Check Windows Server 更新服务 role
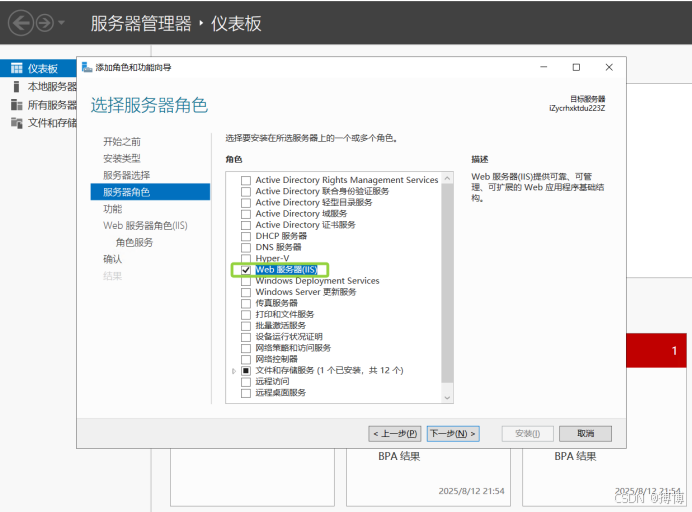This screenshot has height=512, width=692. coord(246,292)
